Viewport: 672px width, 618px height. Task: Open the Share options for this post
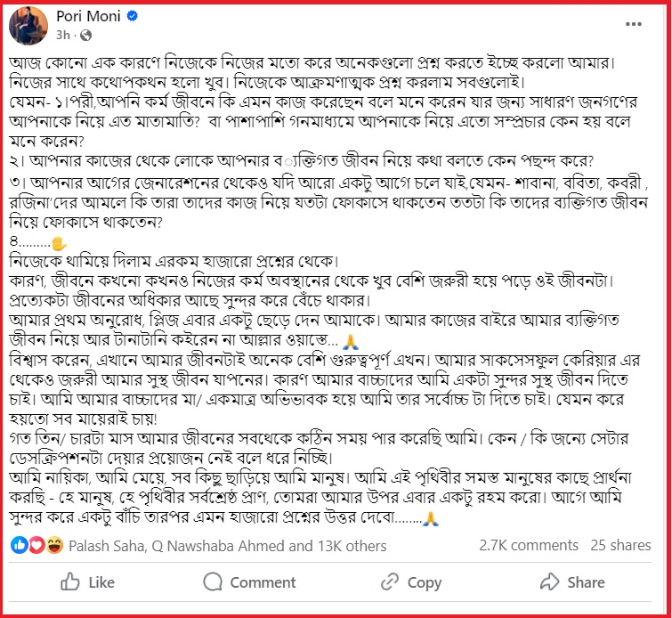572,582
